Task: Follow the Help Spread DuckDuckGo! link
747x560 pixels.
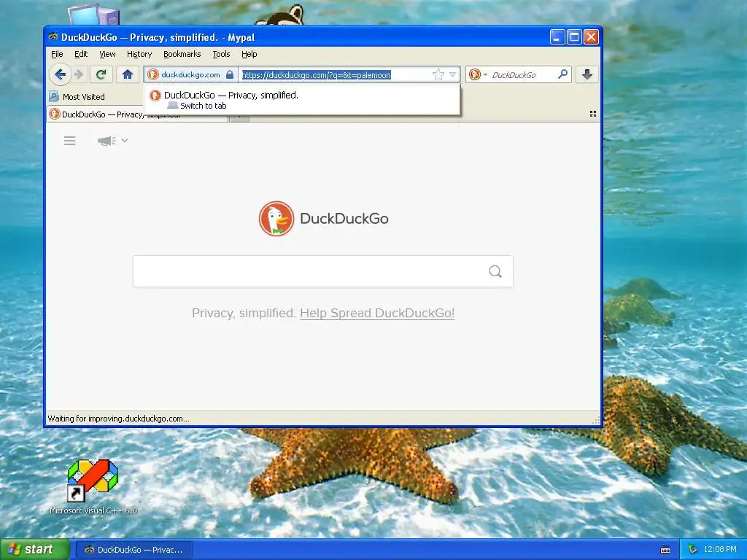Action: point(377,313)
